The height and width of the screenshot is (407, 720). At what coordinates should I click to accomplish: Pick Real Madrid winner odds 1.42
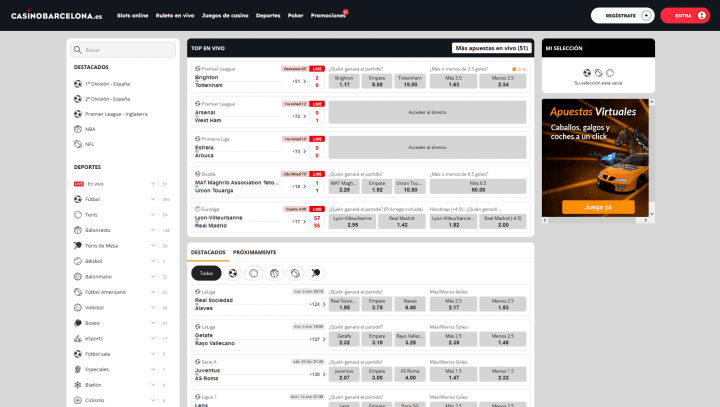[x=401, y=221]
